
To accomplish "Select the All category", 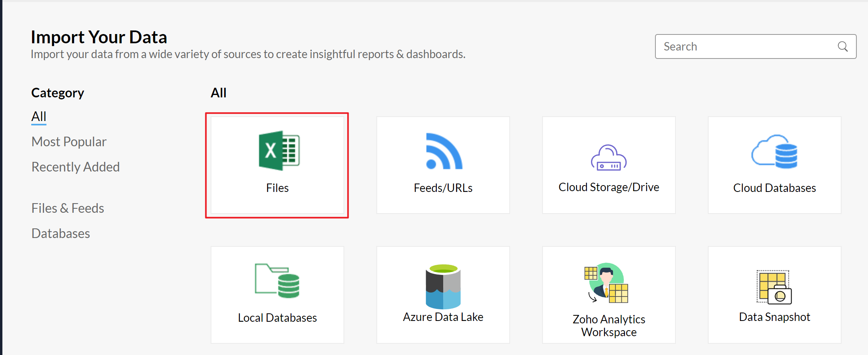I will [x=39, y=117].
